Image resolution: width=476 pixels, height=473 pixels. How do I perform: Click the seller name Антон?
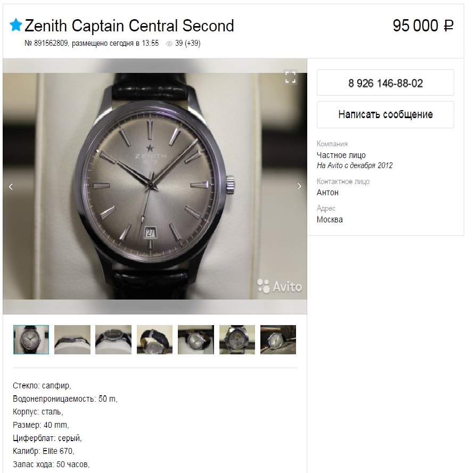(x=327, y=193)
